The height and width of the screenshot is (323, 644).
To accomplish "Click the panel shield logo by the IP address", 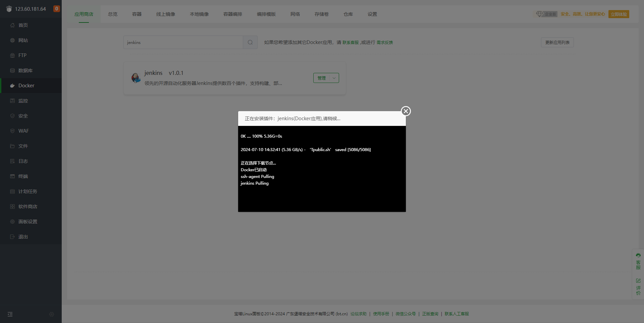I will [9, 9].
